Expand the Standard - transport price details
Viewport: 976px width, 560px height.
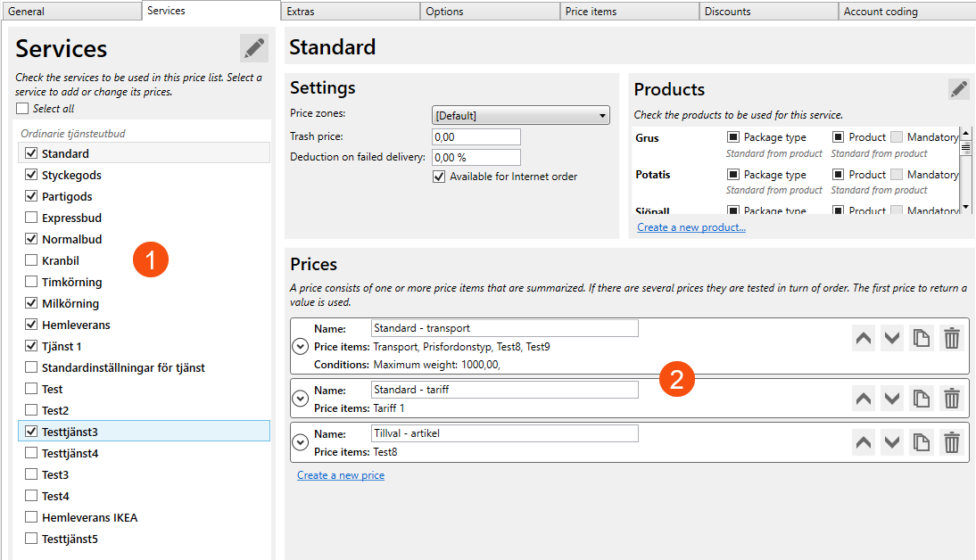(302, 346)
